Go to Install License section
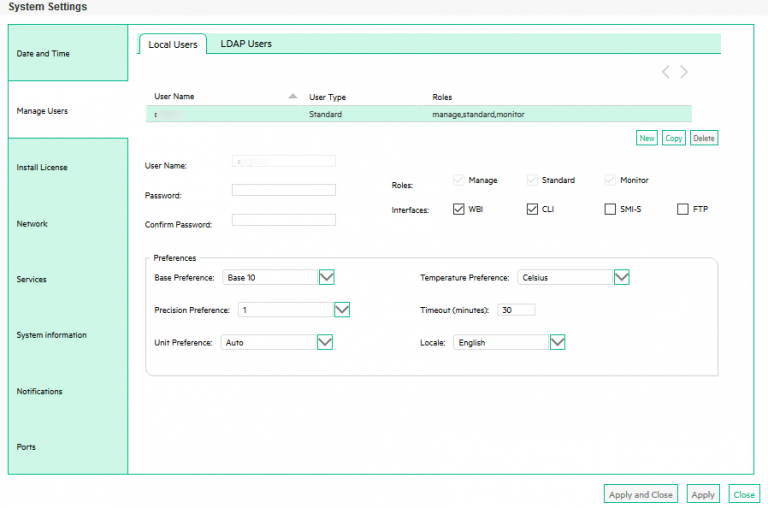 [42, 168]
